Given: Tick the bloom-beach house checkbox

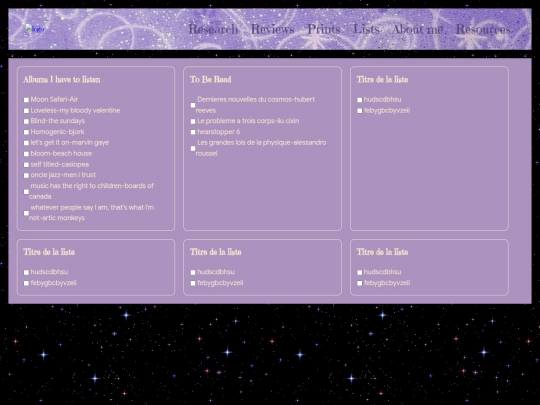Looking at the screenshot, I should tap(26, 154).
